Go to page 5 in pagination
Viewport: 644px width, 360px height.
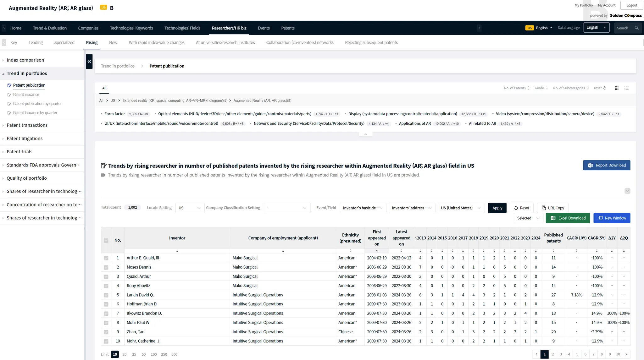point(577,354)
